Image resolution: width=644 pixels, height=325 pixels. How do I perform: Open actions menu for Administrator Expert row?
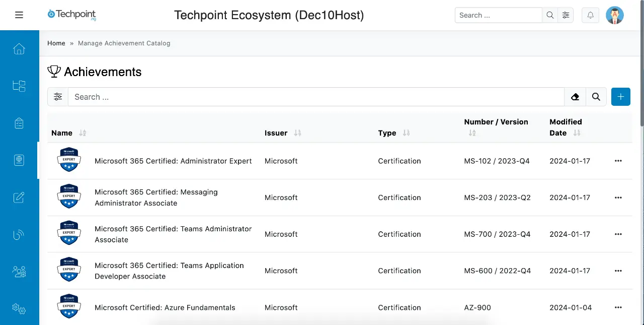pyautogui.click(x=618, y=161)
